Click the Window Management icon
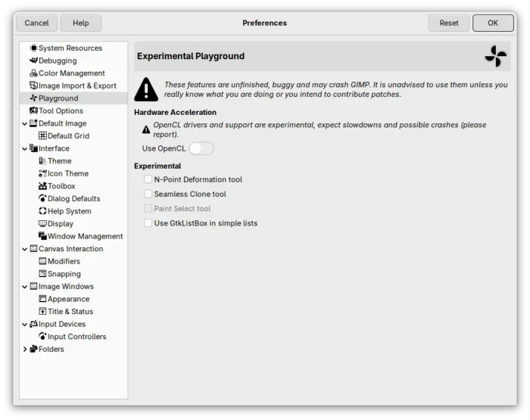Screen dimensions: 530x420 42,236
